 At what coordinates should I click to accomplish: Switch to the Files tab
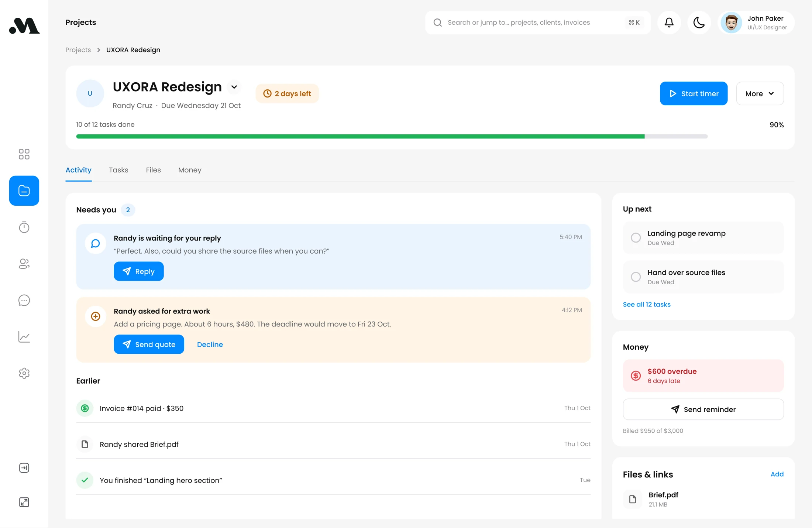tap(153, 170)
